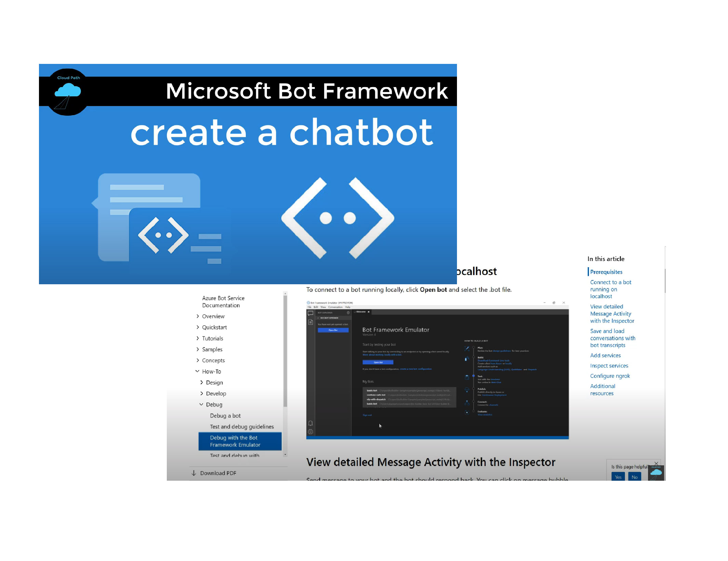Screen dimensions: 728x561
Task: Close the Welcome tab in the emulator
Action: tap(368, 312)
